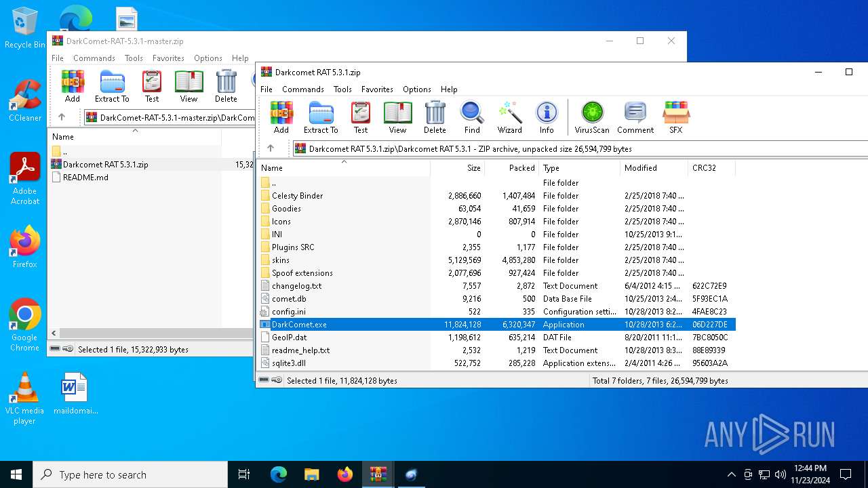
Task: Open Firefox desktop shortcut
Action: pyautogui.click(x=25, y=247)
